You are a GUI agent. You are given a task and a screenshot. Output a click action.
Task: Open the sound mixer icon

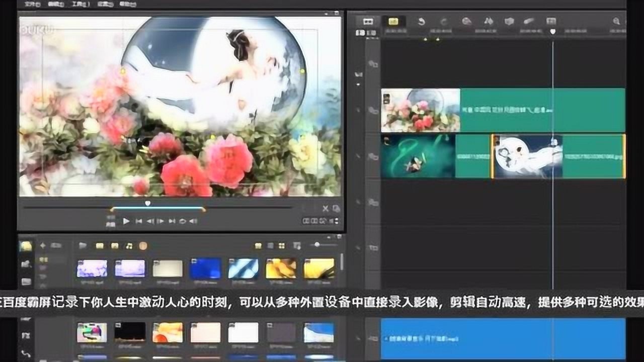pos(488,21)
